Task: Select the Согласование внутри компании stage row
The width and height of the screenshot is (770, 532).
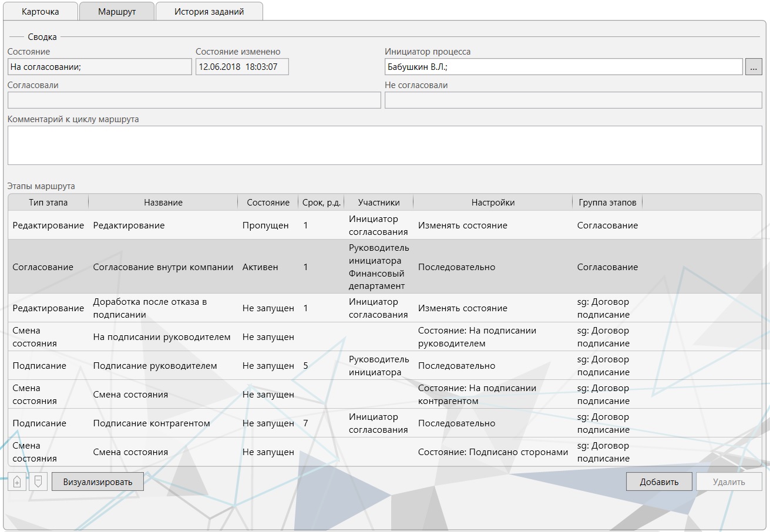Action: click(163, 267)
